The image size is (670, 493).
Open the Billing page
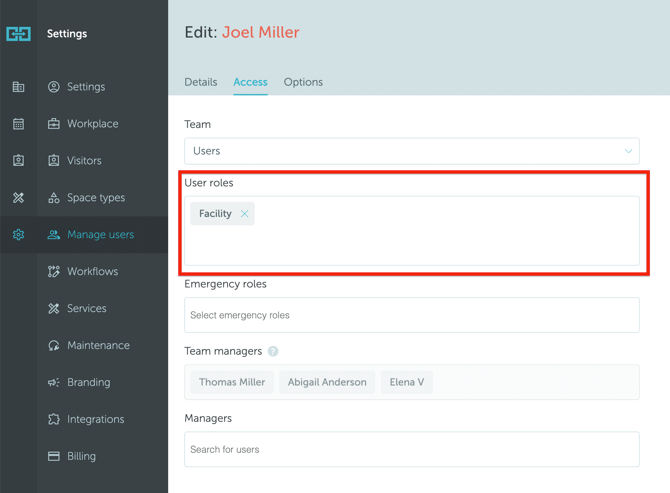(81, 456)
